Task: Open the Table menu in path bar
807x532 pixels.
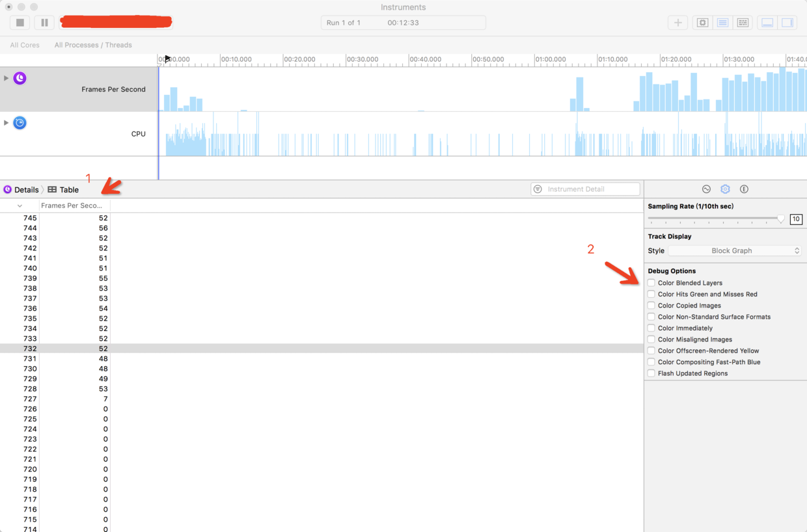Action: point(69,190)
